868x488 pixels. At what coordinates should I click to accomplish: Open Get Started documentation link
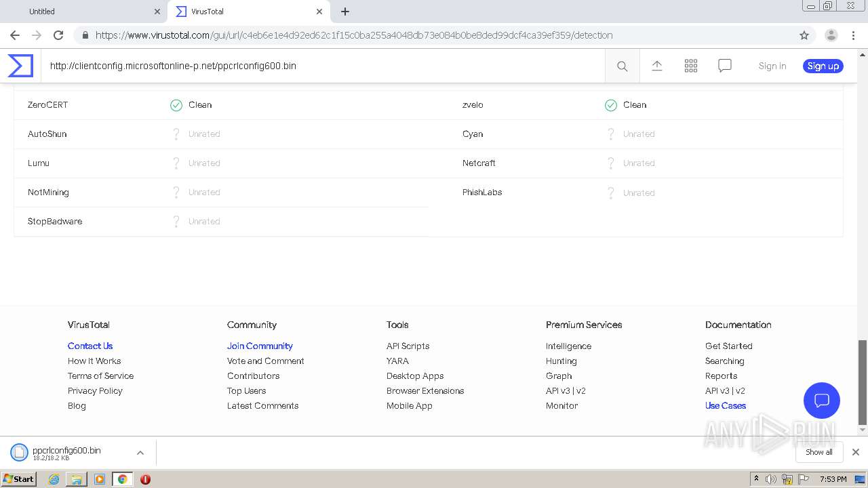tap(728, 346)
